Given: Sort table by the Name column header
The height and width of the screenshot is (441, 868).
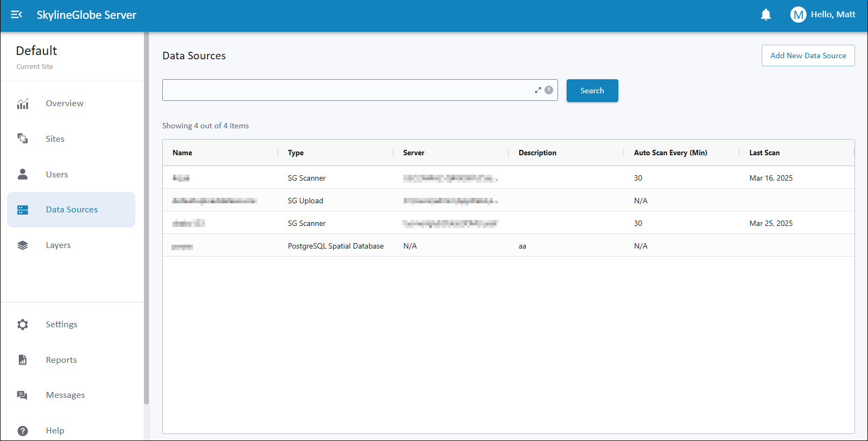Looking at the screenshot, I should pos(182,153).
